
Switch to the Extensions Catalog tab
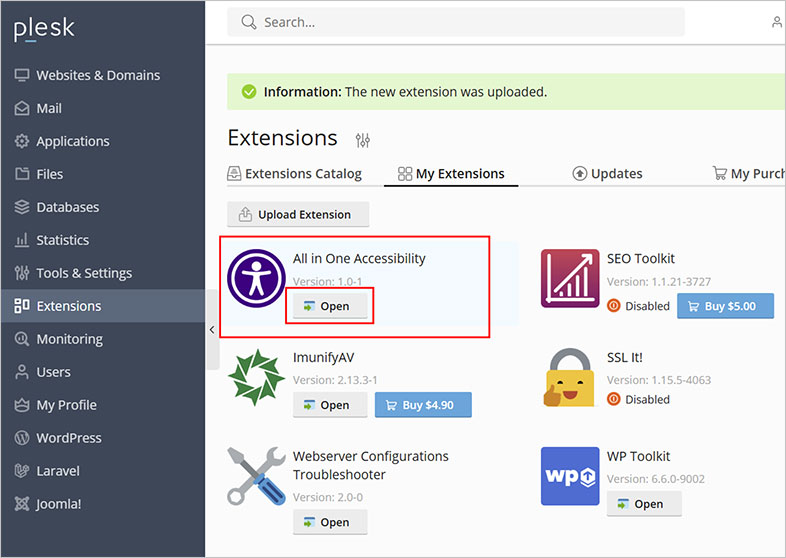tap(295, 173)
